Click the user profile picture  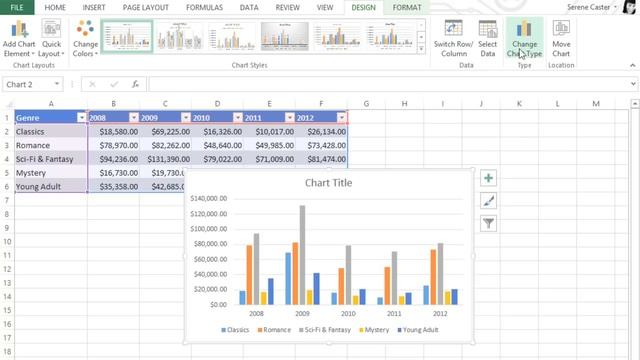(x=630, y=7)
